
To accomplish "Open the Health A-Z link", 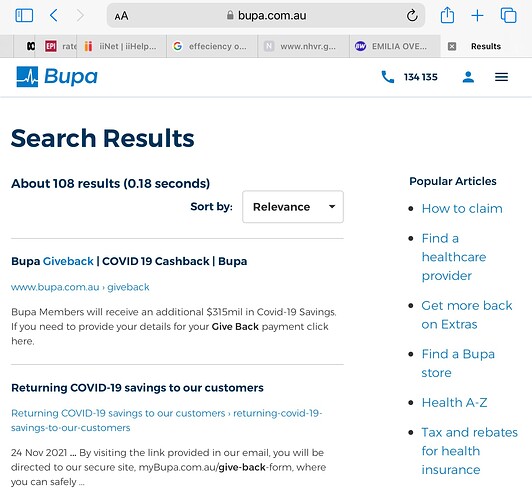I will (x=454, y=403).
